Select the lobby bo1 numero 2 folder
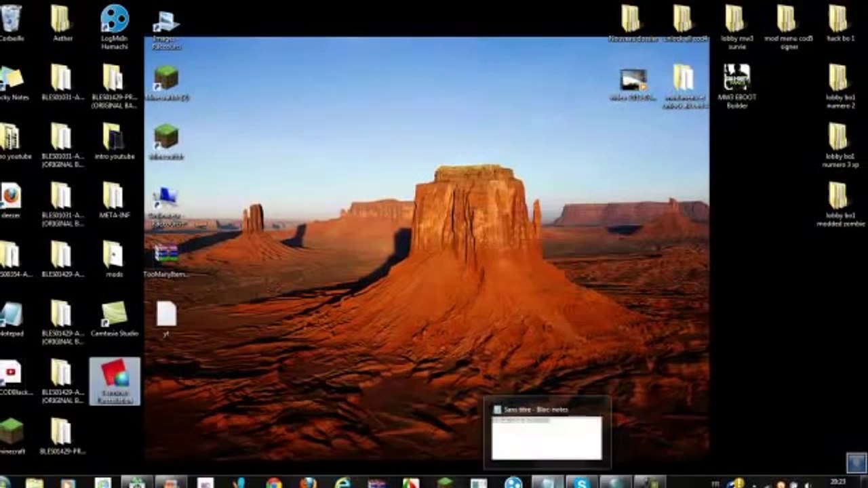The height and width of the screenshot is (488, 868). 840,86
